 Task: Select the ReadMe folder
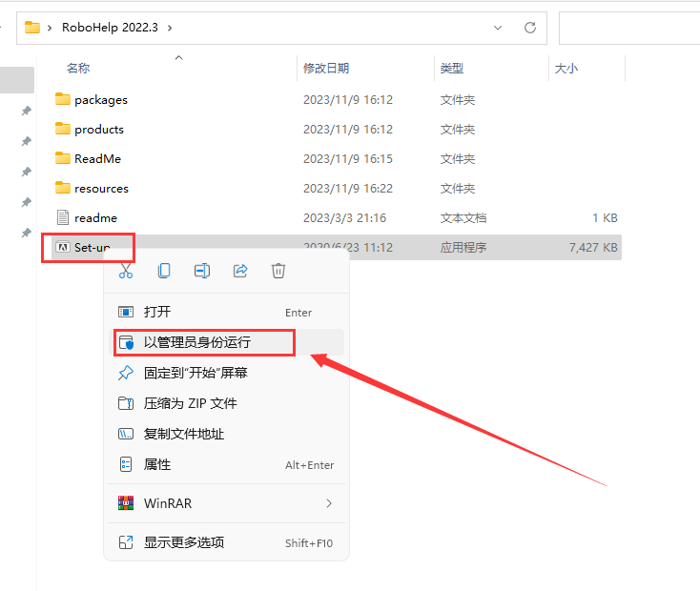[x=98, y=159]
